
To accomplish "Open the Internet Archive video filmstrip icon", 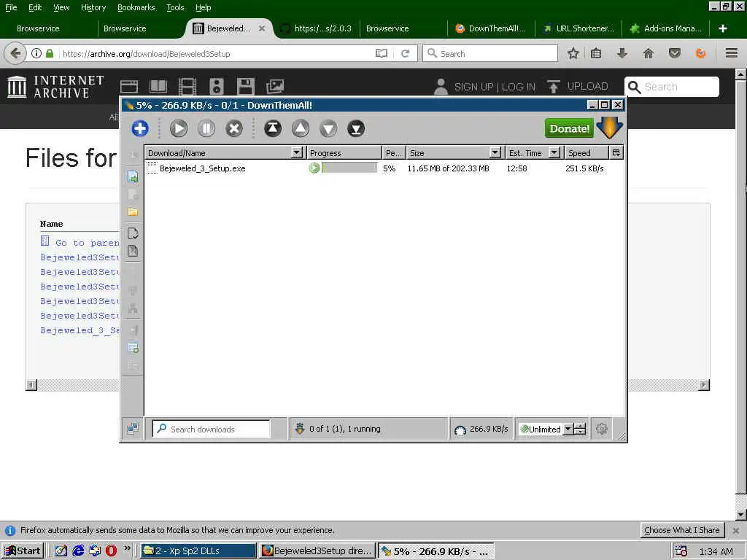I will (x=187, y=87).
